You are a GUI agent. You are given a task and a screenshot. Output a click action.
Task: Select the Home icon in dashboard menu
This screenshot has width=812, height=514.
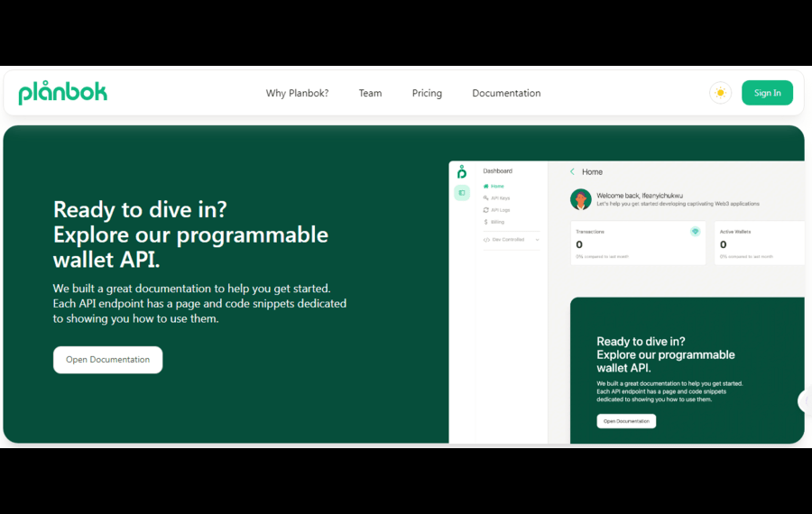(486, 186)
